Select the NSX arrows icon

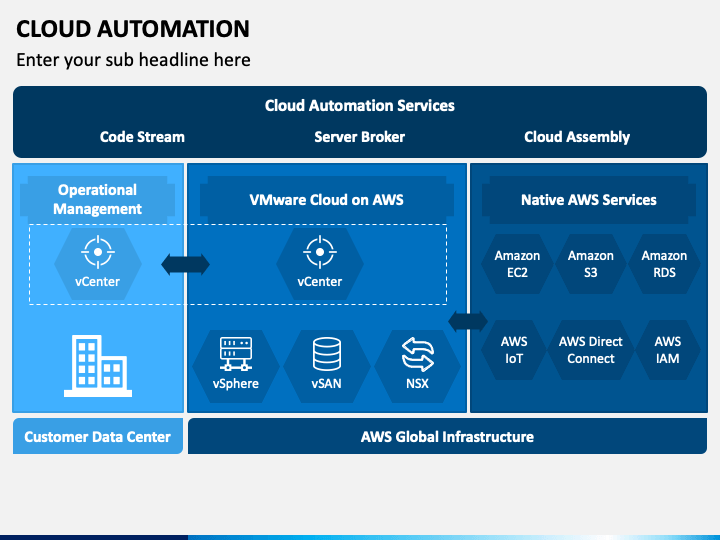click(x=417, y=354)
